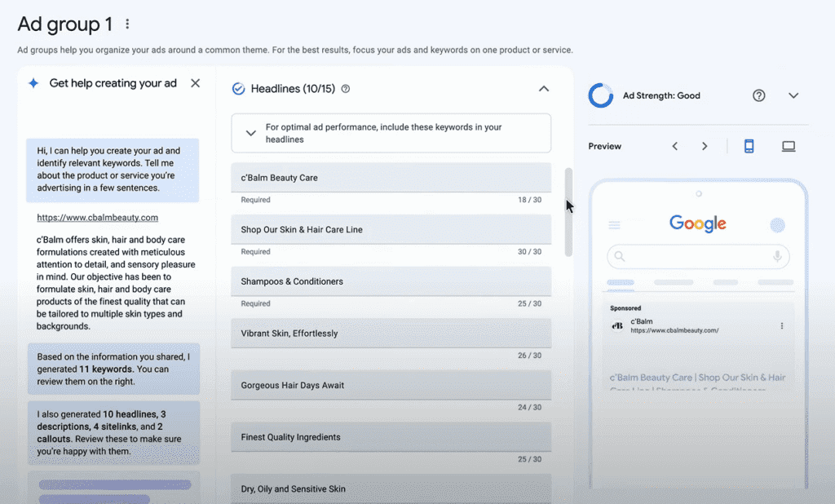Screen dimensions: 835x504
Task: Click the sponsored ad URL in the preview
Action: (674, 330)
